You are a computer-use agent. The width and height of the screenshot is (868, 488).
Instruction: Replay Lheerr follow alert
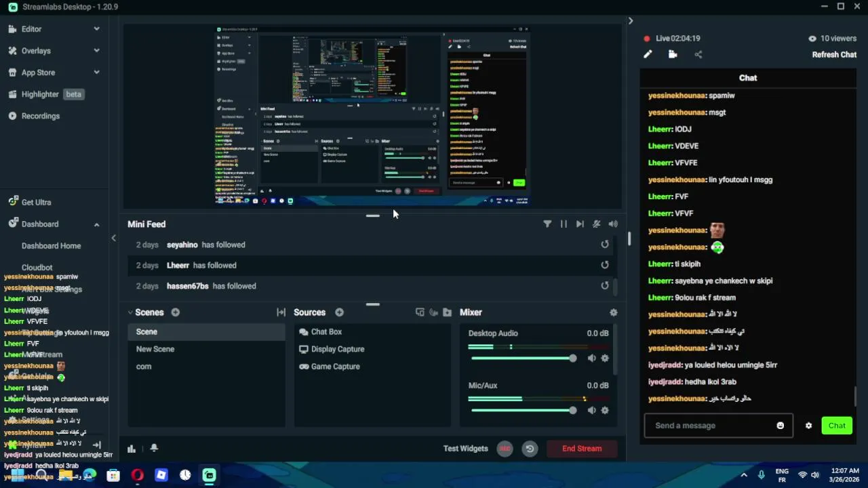605,265
